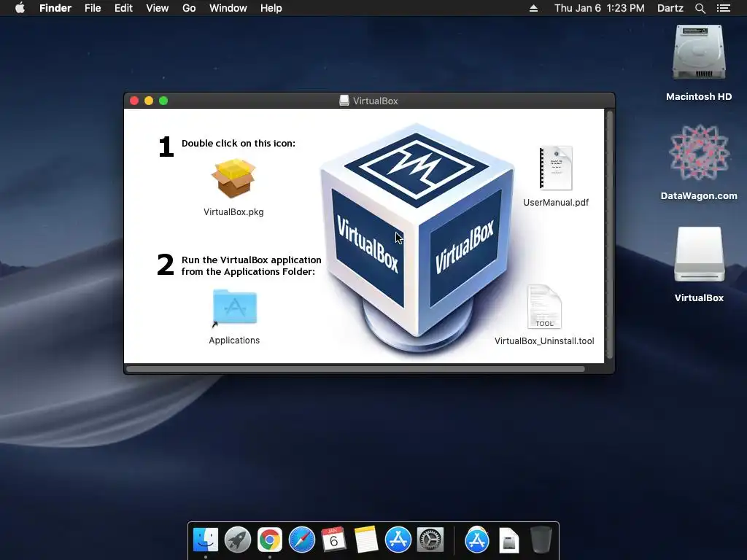
Task: Launch Safari compass from the Dock
Action: 301,540
